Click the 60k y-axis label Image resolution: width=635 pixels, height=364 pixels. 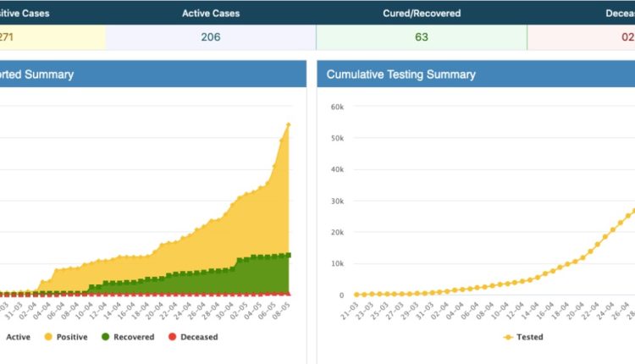pyautogui.click(x=336, y=108)
